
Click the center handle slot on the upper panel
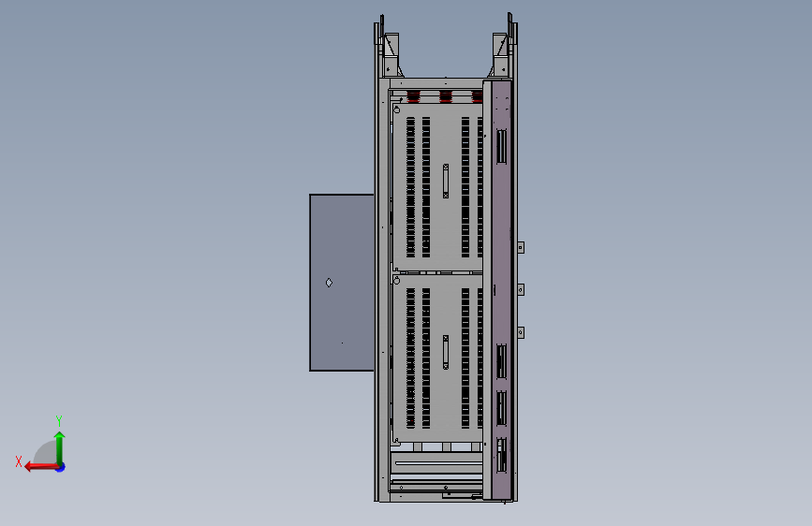[x=446, y=182]
